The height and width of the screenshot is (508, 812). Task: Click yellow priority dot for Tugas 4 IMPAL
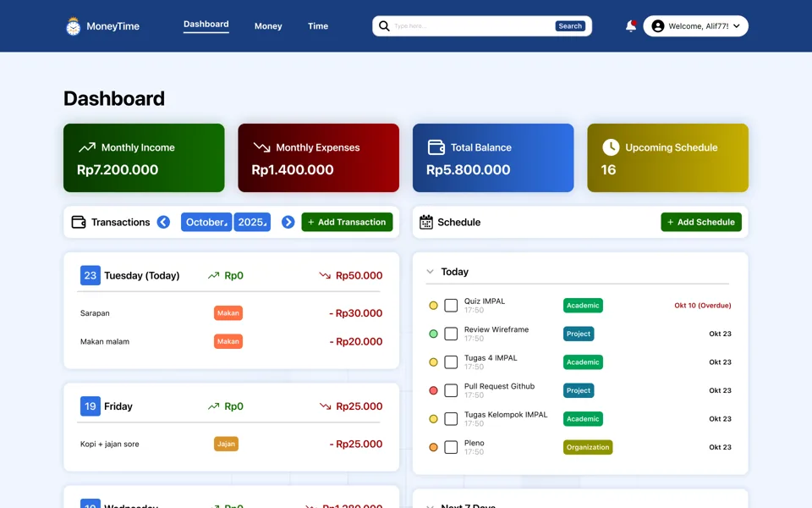(x=433, y=362)
